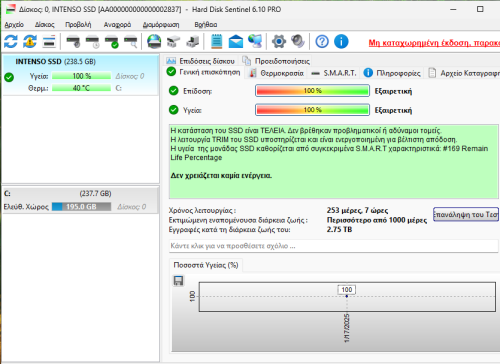Viewport: 500px width, 364px height.
Task: Select the Γενική επισκόπηση tab
Action: (x=204, y=72)
